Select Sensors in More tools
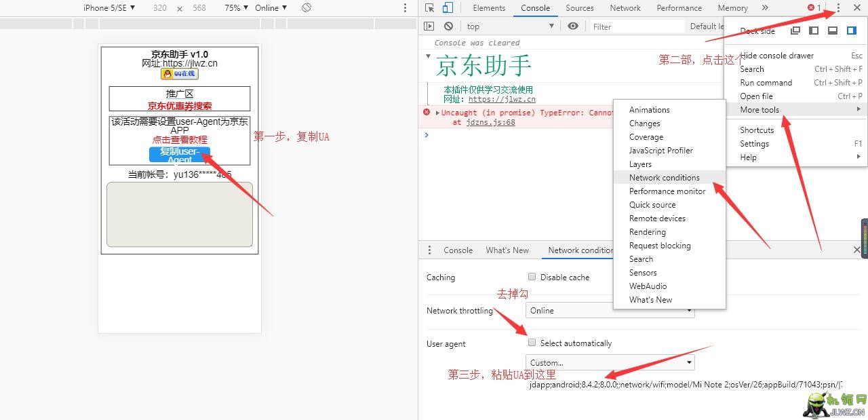 pos(669,273)
